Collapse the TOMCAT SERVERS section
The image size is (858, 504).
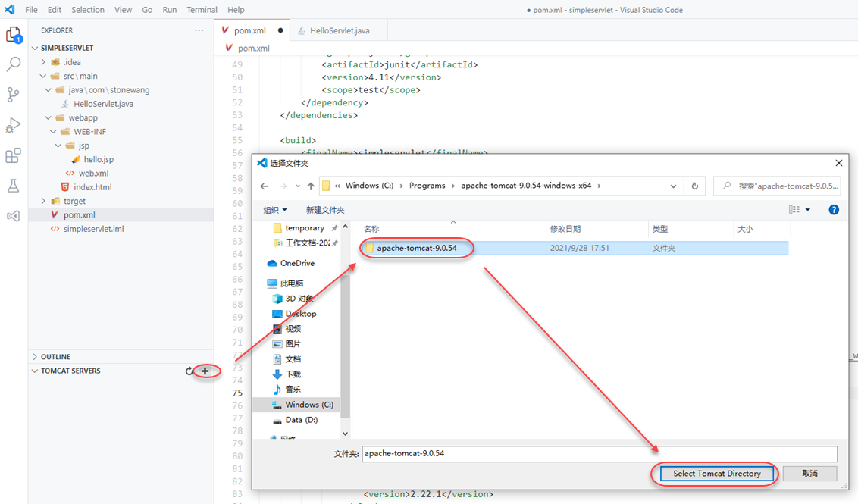pyautogui.click(x=35, y=371)
